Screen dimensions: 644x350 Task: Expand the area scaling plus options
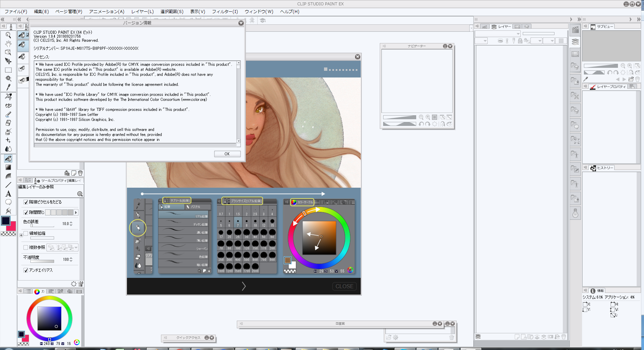click(x=21, y=235)
